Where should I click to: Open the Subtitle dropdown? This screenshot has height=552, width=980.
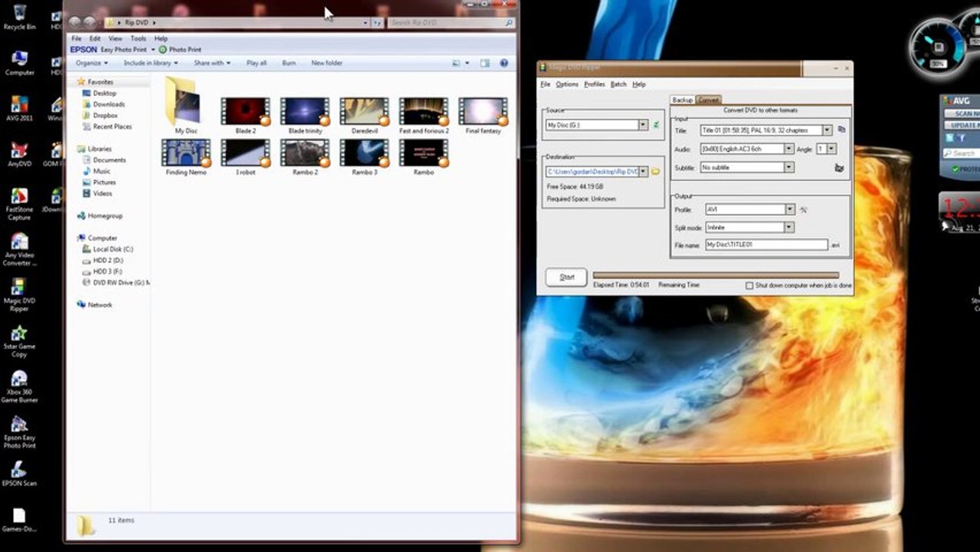[788, 167]
